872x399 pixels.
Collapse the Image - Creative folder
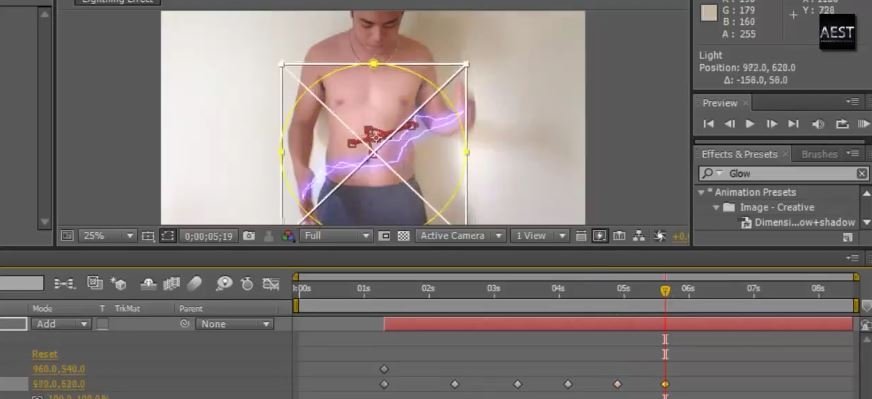pos(716,208)
